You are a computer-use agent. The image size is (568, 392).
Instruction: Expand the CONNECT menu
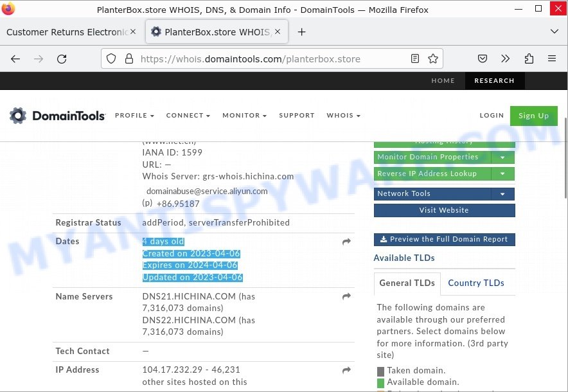pyautogui.click(x=188, y=115)
